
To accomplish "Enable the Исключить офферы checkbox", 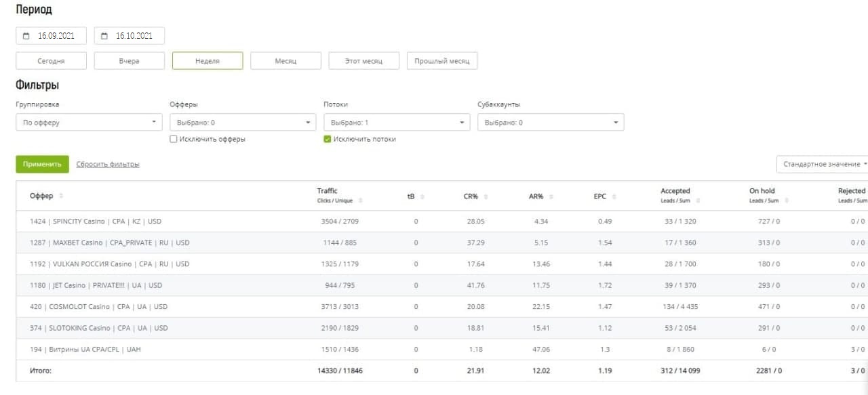I will (x=174, y=139).
